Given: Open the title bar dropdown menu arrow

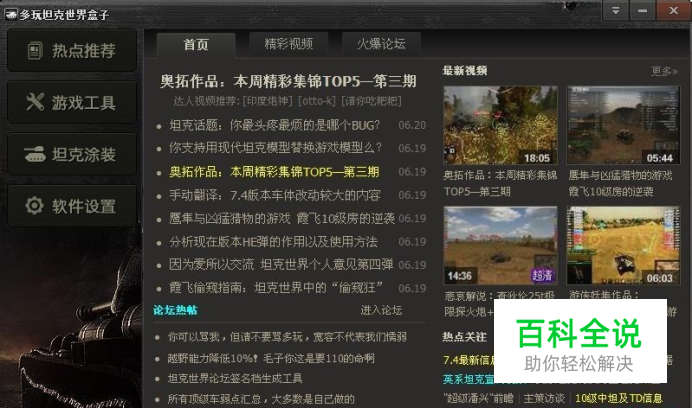Looking at the screenshot, I should [x=615, y=11].
